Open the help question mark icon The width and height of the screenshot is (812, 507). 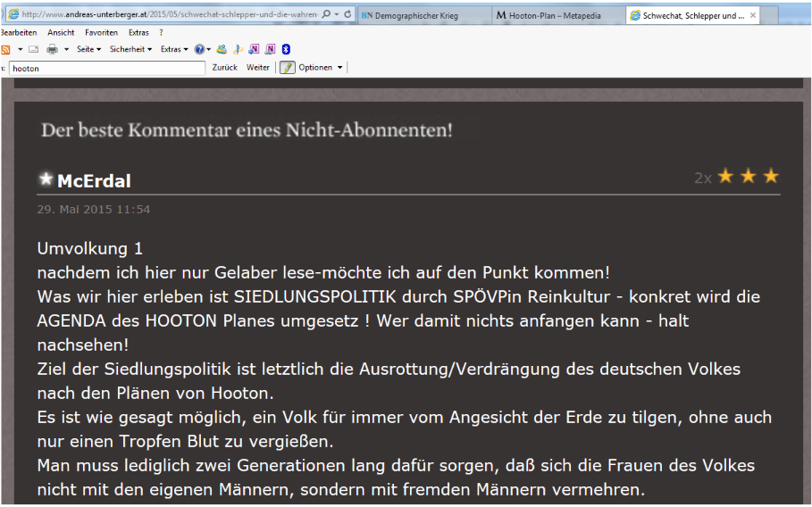click(x=199, y=49)
